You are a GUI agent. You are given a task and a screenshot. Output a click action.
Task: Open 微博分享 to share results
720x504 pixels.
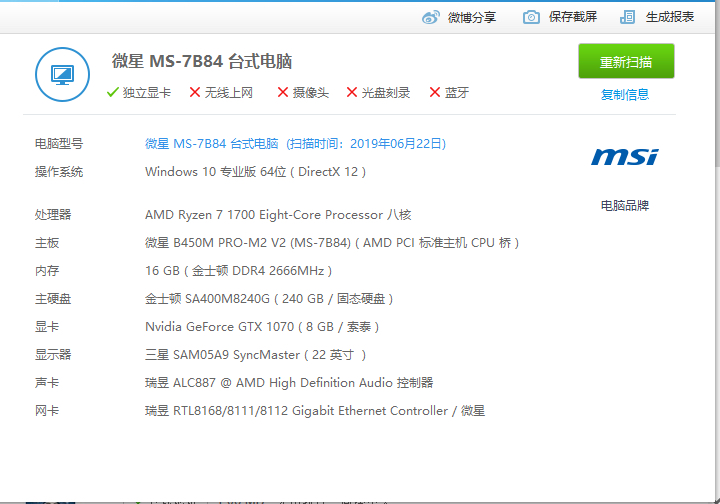tap(472, 17)
